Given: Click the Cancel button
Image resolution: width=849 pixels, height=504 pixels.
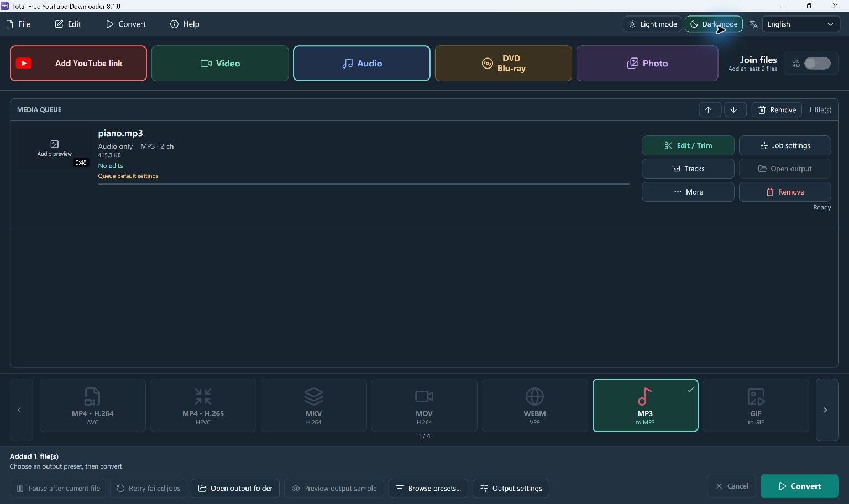Looking at the screenshot, I should (732, 486).
